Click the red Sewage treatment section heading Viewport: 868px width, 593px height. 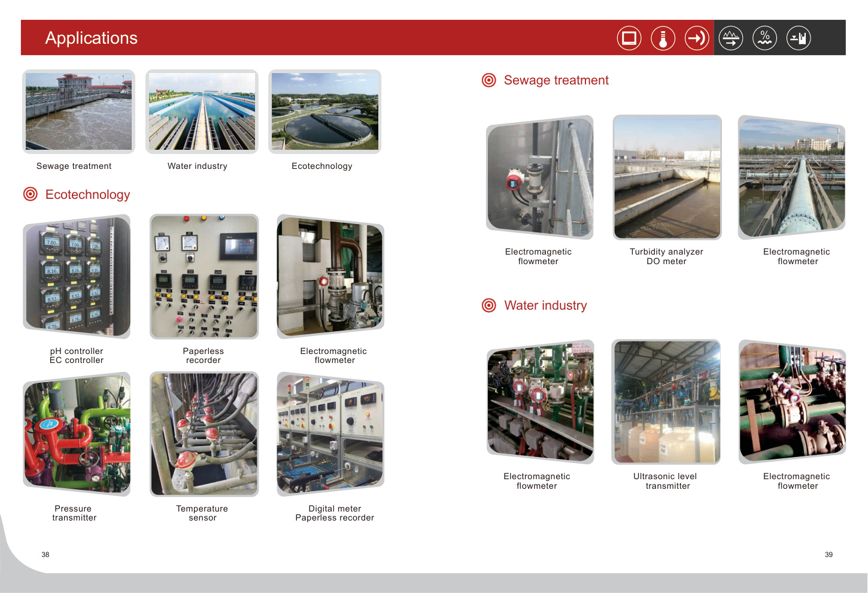(556, 80)
